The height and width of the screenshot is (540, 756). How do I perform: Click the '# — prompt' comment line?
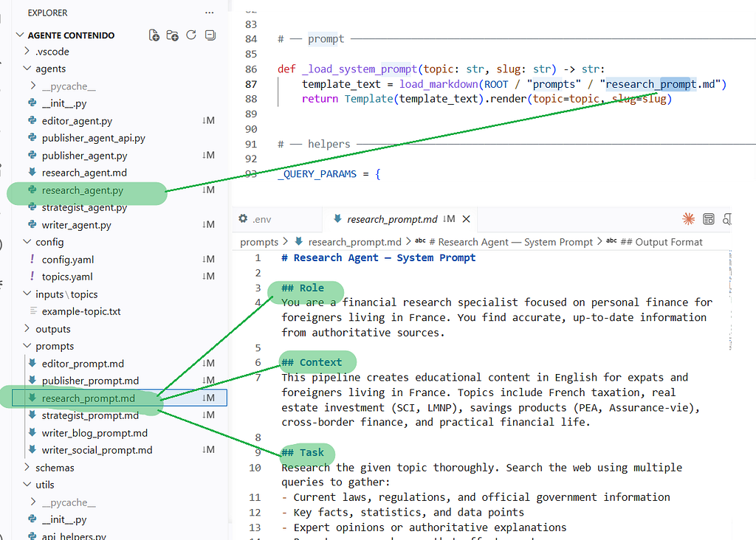[311, 38]
